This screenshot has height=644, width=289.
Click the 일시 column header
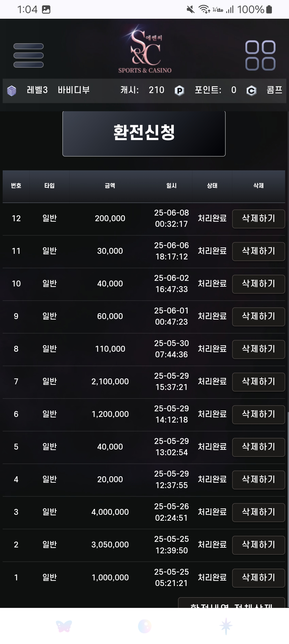[172, 186]
